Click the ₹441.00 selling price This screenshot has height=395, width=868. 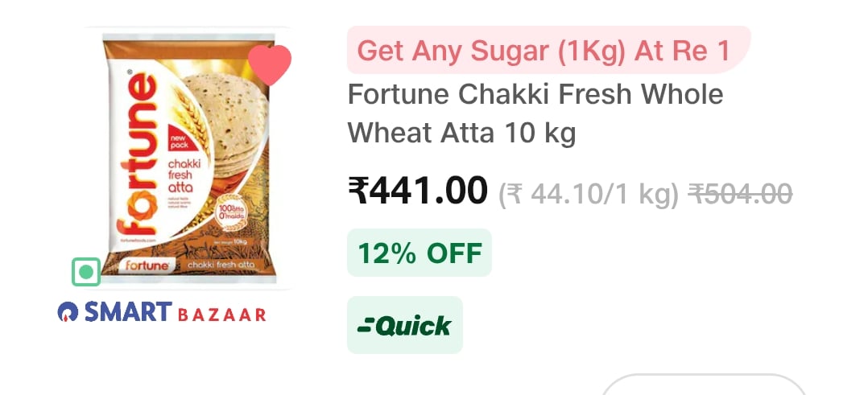418,190
